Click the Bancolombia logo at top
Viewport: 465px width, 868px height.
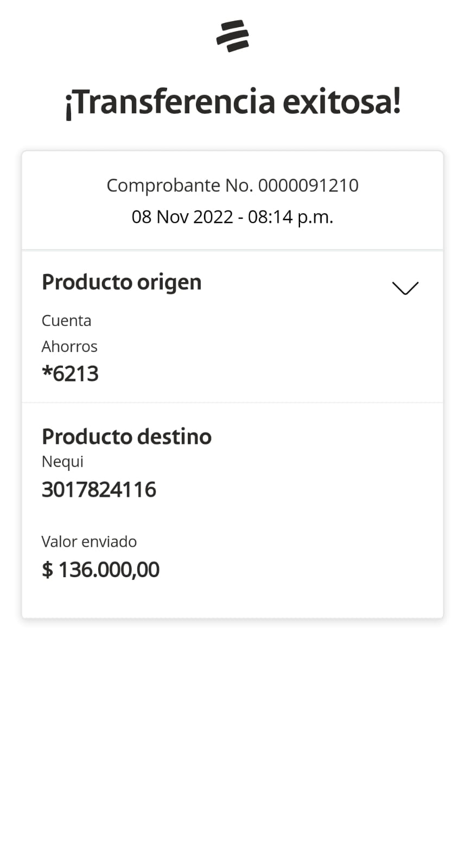pos(233,36)
